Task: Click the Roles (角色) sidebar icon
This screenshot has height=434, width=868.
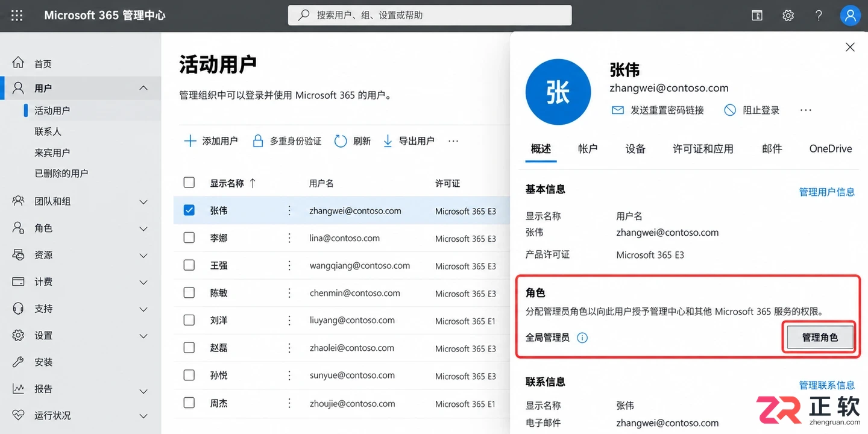Action: point(18,228)
